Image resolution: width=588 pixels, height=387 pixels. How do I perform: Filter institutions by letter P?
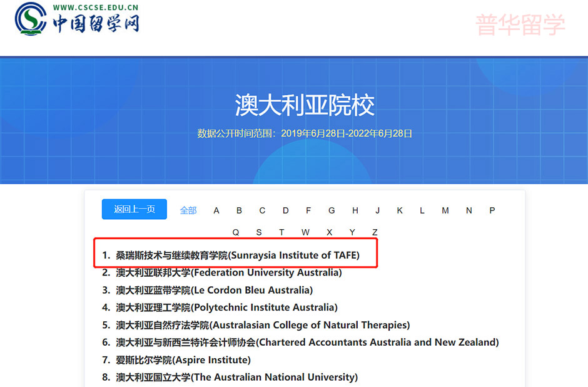point(492,210)
